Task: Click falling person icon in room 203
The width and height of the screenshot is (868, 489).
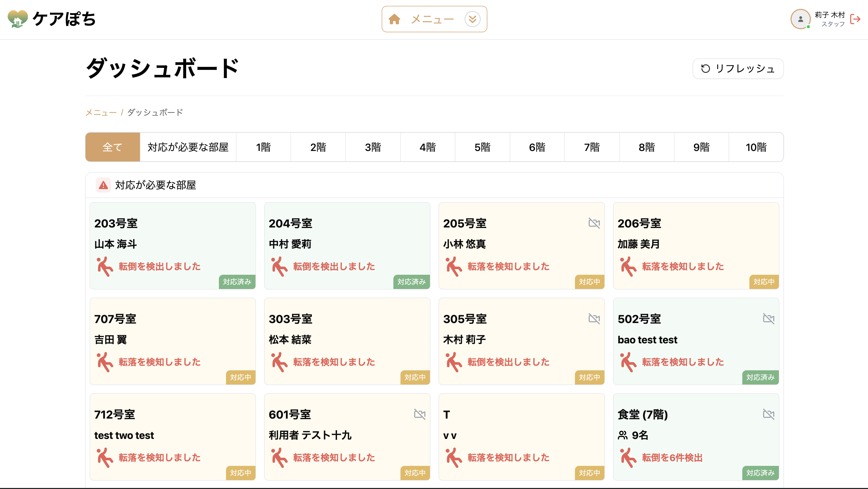Action: pos(104,266)
